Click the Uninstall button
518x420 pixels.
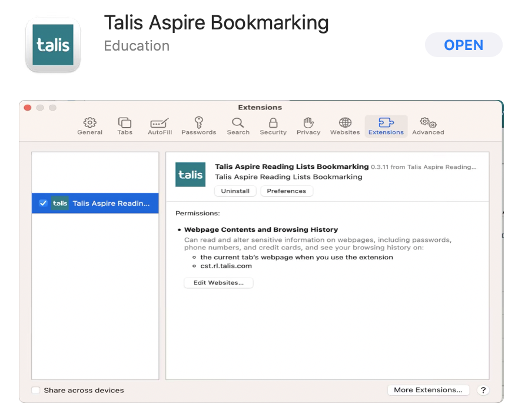(x=235, y=191)
